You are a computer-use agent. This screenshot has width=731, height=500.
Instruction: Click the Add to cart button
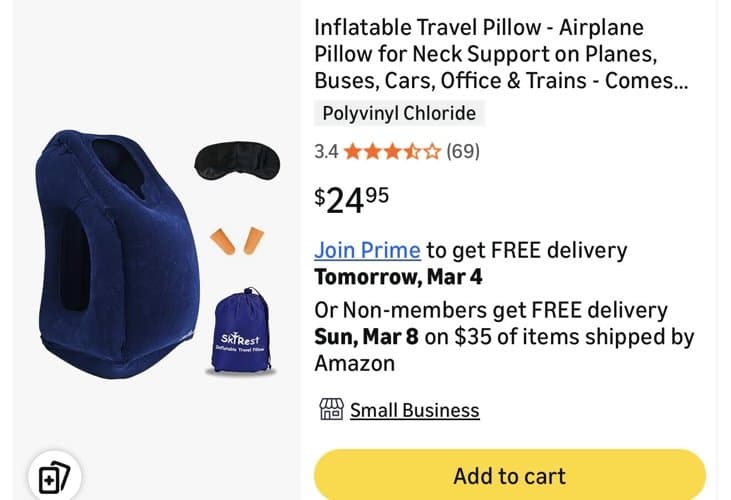pos(510,475)
